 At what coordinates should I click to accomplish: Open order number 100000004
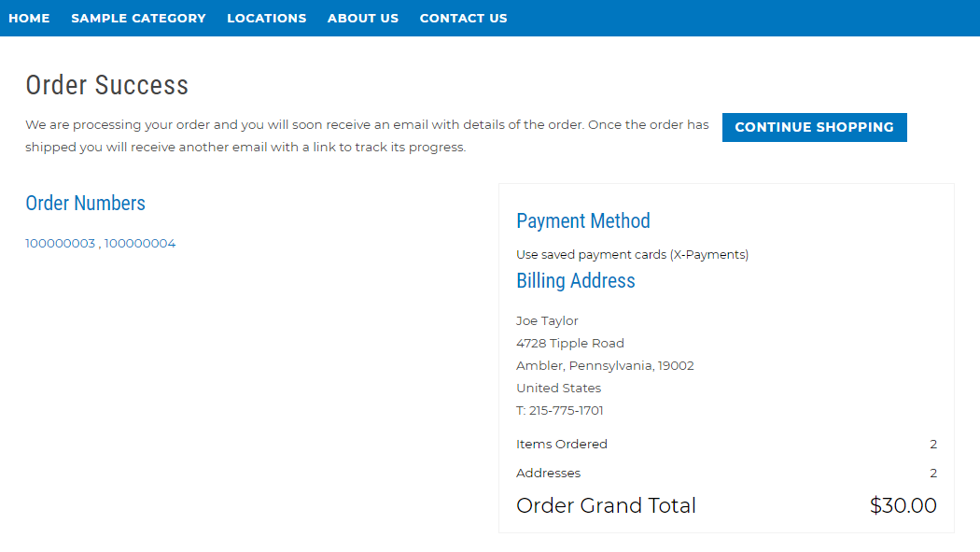(140, 243)
